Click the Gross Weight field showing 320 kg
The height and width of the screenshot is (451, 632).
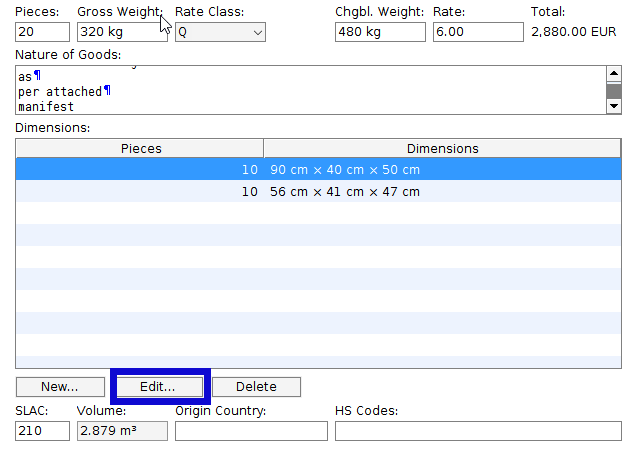click(x=122, y=32)
